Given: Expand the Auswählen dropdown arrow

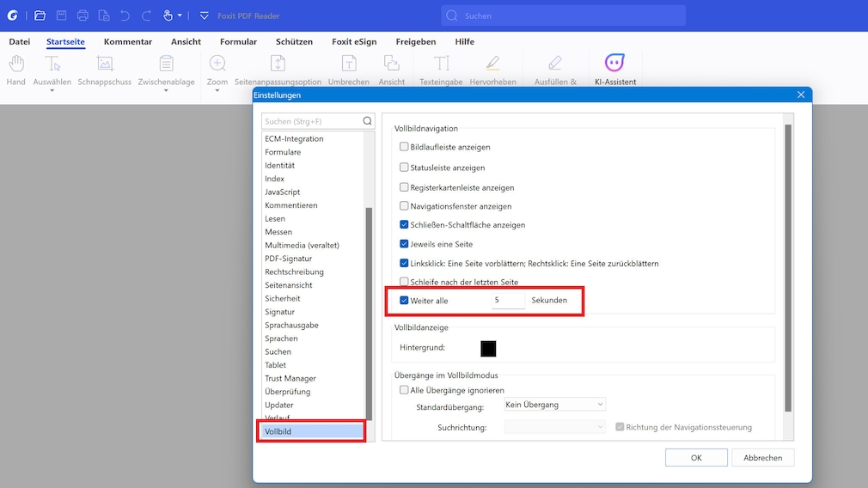Looking at the screenshot, I should (52, 90).
